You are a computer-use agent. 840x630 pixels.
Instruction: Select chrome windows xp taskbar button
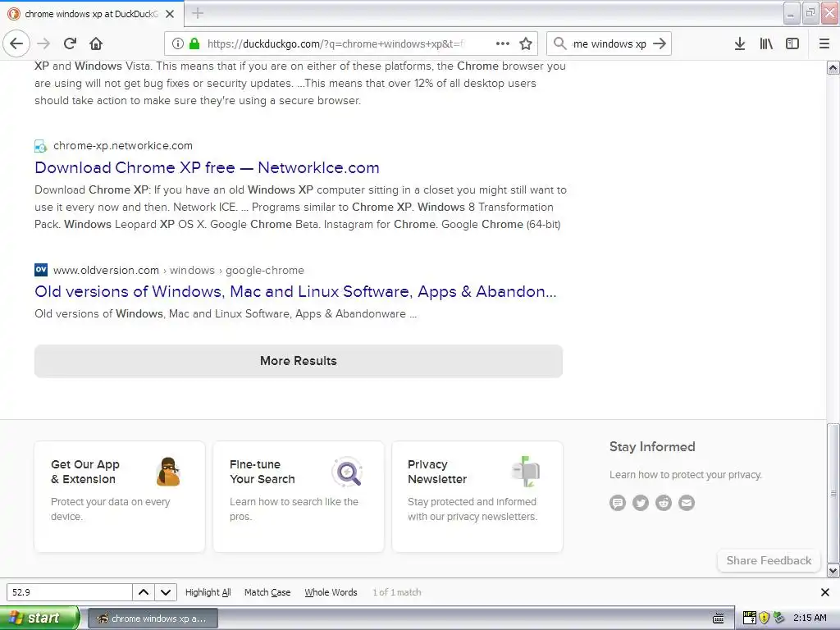(x=153, y=619)
